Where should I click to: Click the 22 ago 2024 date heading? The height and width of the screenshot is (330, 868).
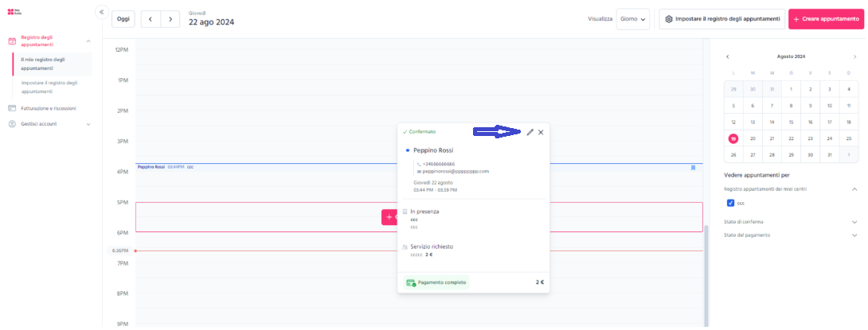(211, 22)
